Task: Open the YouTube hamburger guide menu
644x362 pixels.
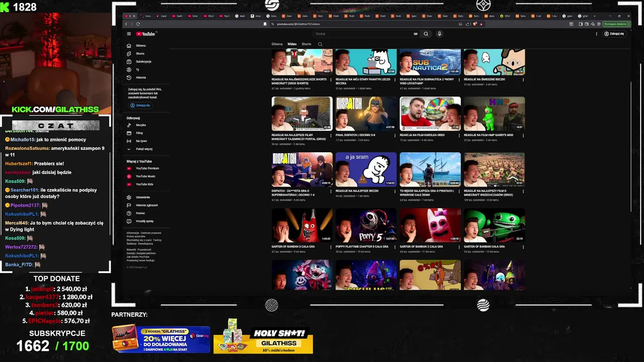Action: pos(129,34)
